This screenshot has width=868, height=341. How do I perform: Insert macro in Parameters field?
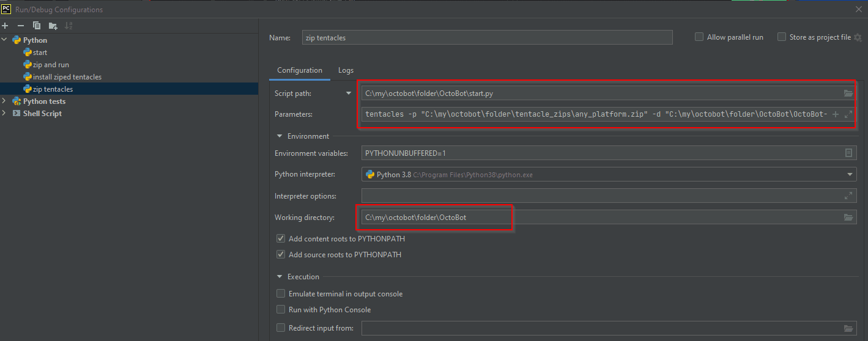point(836,114)
